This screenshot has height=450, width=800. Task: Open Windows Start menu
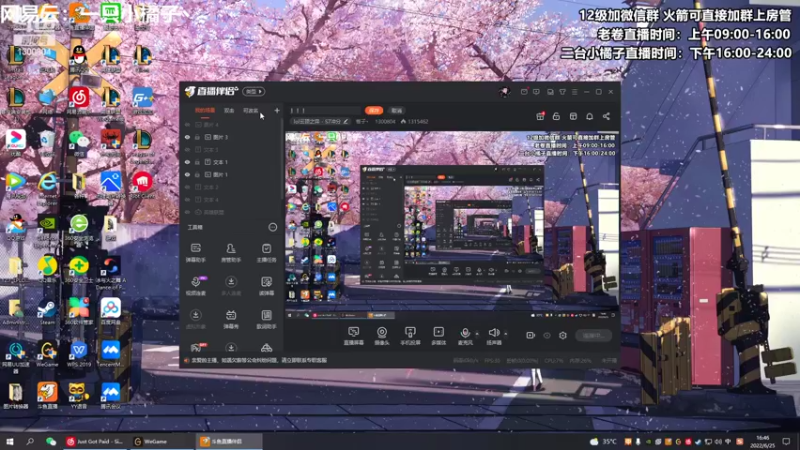[10, 441]
